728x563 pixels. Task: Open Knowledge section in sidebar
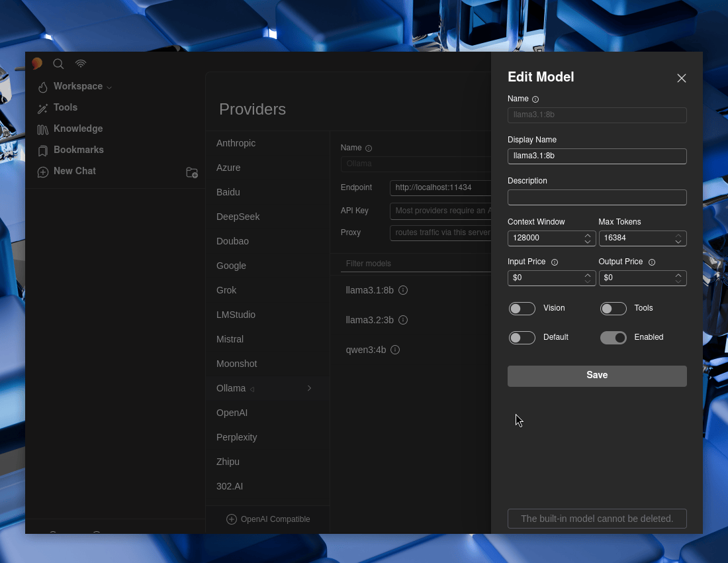[x=77, y=129]
